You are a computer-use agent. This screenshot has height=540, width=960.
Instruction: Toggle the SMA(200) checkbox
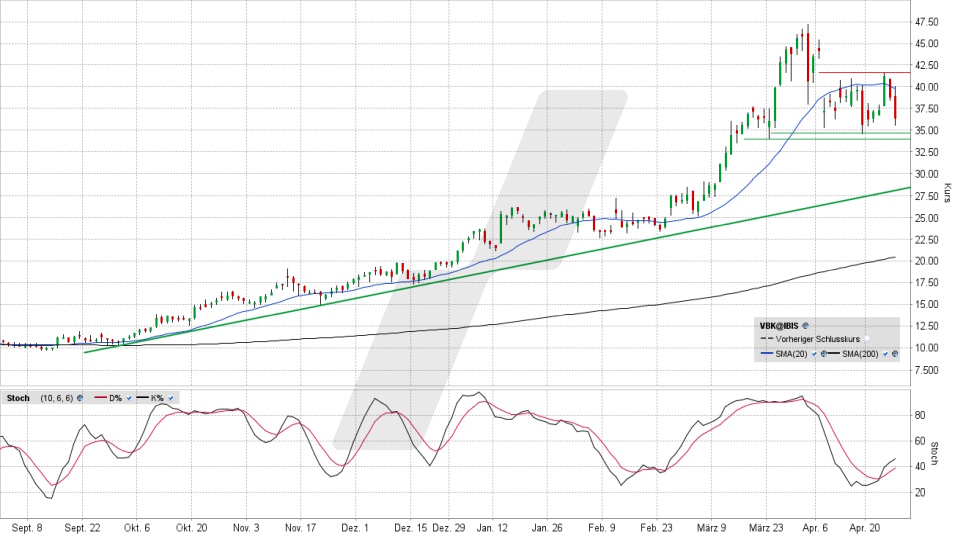click(885, 354)
